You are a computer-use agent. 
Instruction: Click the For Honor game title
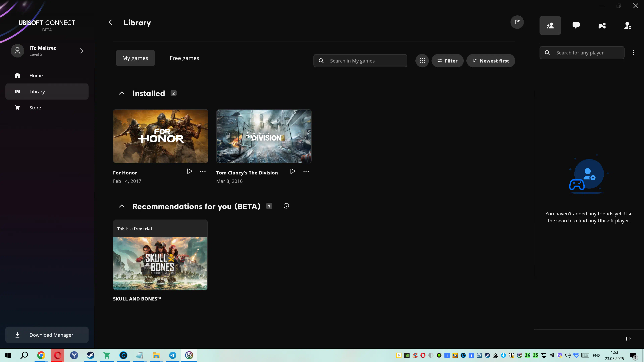[x=125, y=173]
